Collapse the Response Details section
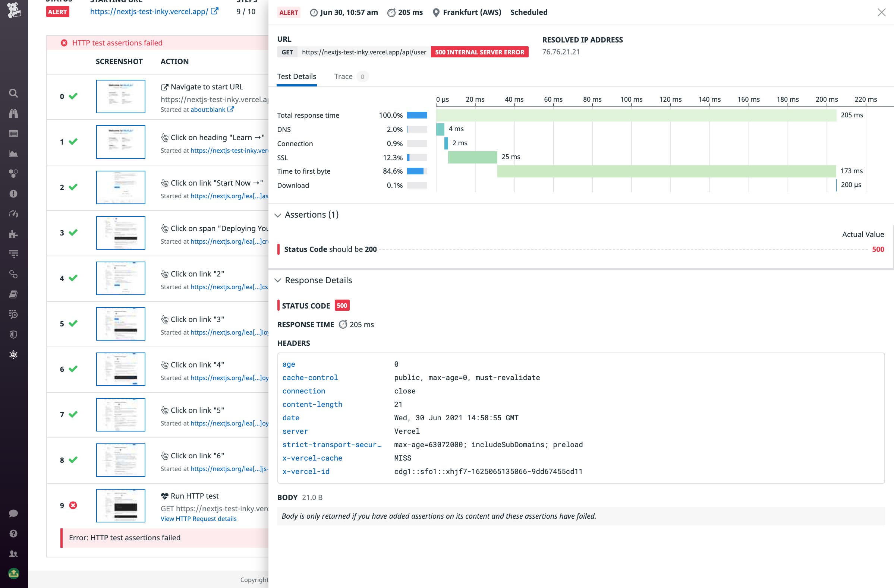894x588 pixels. pyautogui.click(x=278, y=281)
